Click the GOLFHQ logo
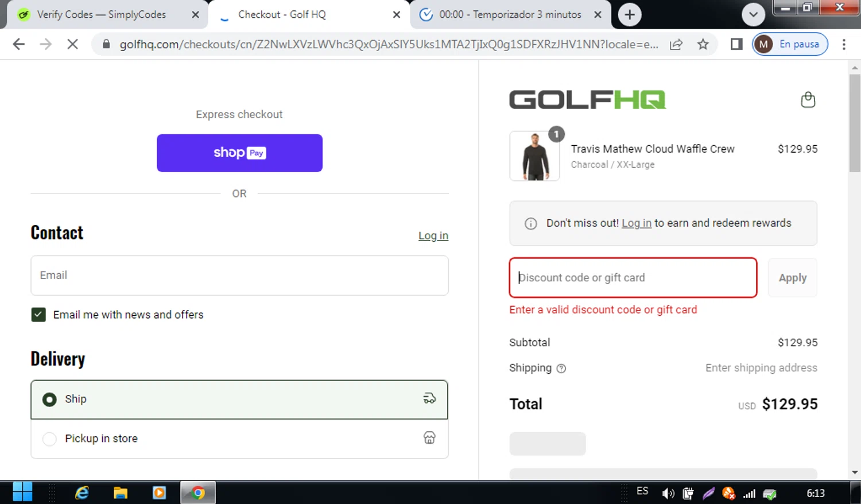 tap(587, 100)
